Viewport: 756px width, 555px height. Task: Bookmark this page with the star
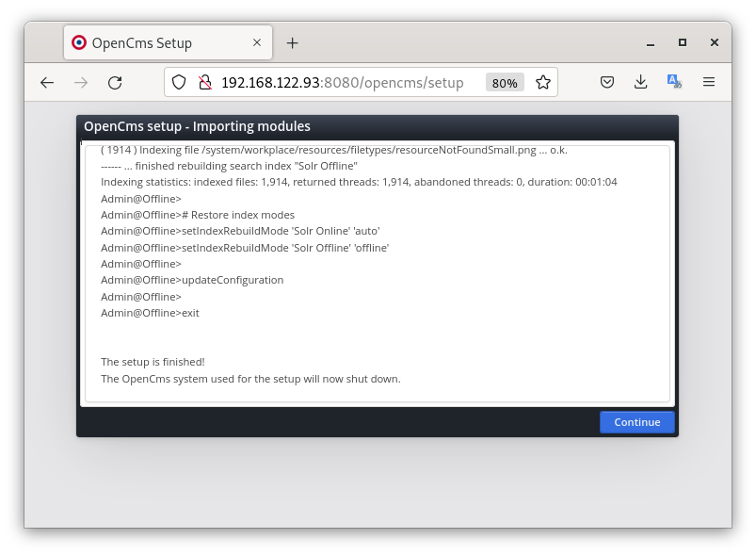[542, 83]
